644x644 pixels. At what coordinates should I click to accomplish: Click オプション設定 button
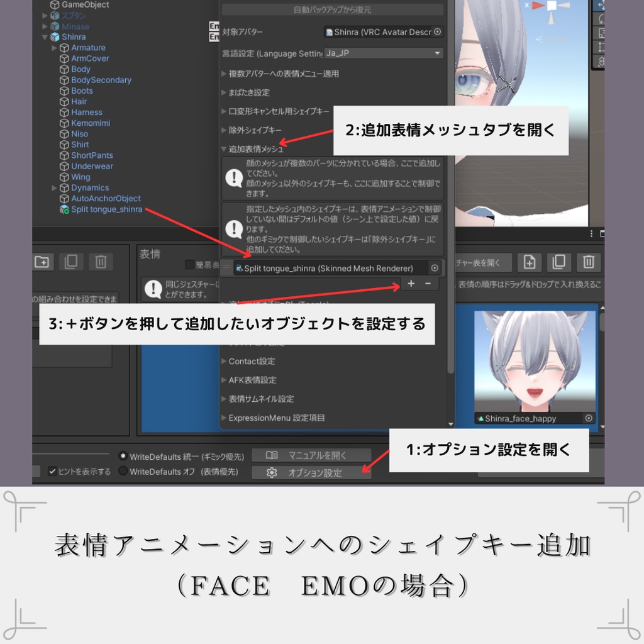[x=312, y=473]
